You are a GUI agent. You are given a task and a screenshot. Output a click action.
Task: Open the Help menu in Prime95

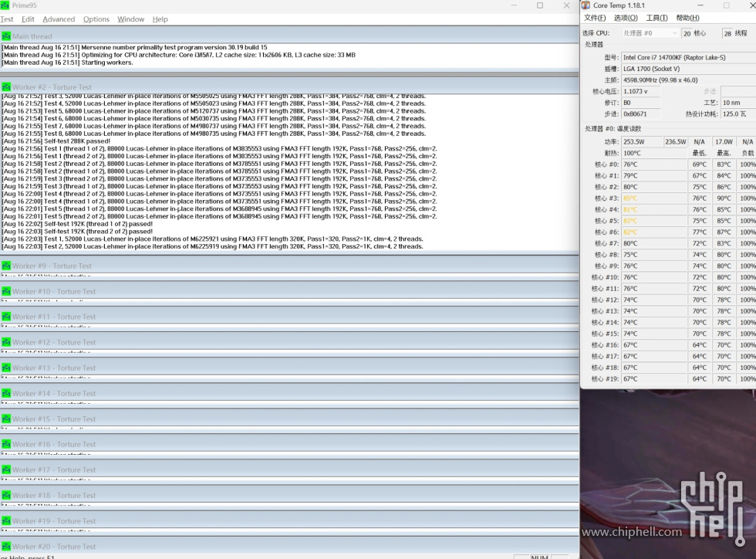click(160, 19)
